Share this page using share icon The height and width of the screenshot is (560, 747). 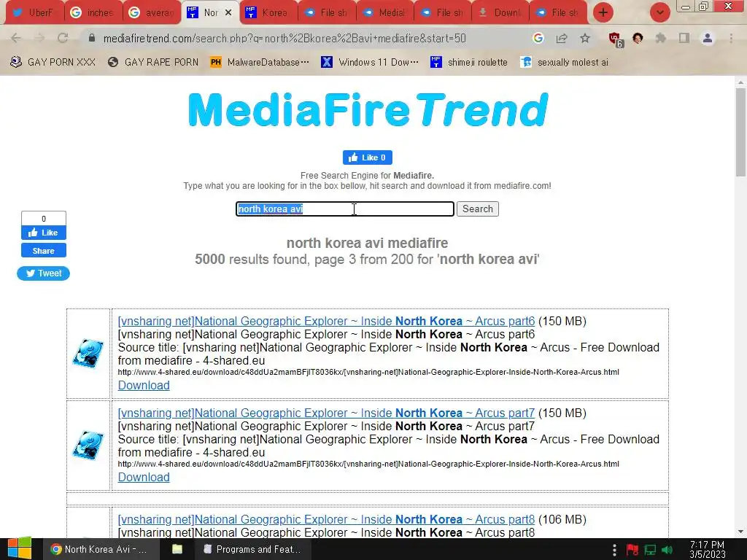(562, 38)
